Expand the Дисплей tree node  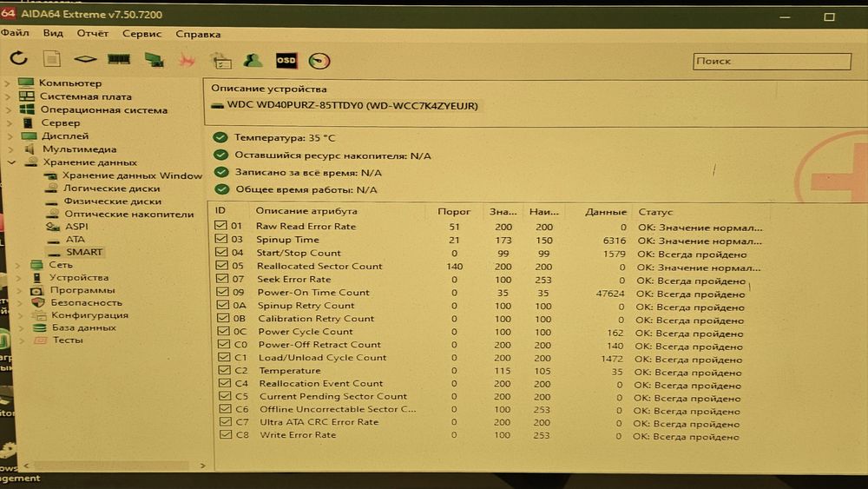(10, 136)
